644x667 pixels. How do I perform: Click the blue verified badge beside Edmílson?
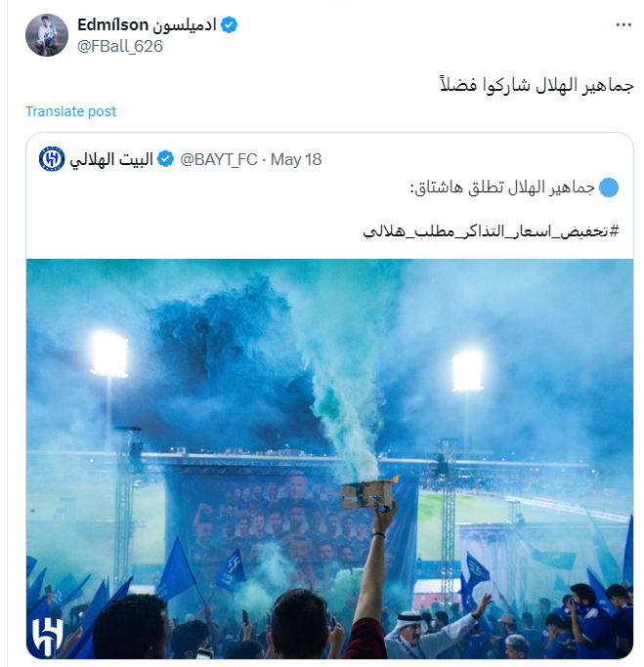click(229, 24)
